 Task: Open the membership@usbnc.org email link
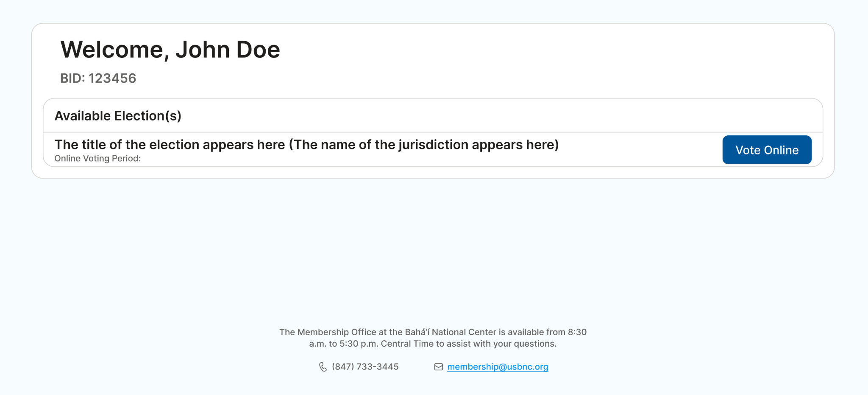pos(498,367)
